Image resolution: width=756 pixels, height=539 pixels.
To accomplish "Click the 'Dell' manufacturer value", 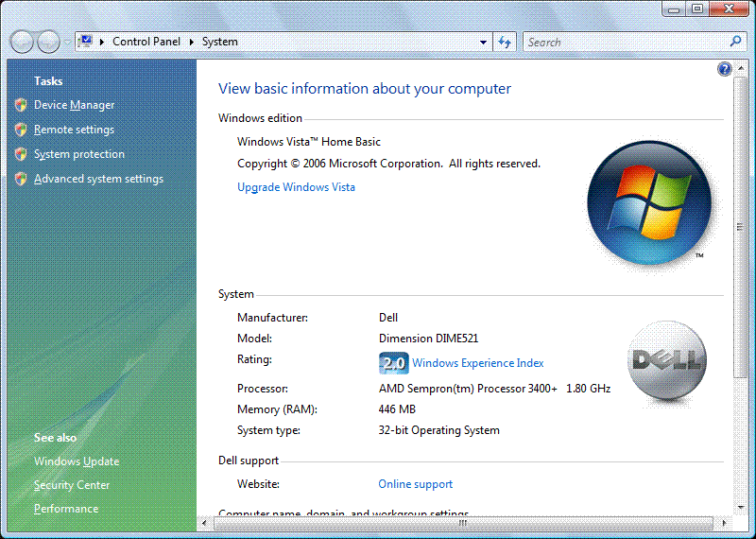I will (388, 318).
